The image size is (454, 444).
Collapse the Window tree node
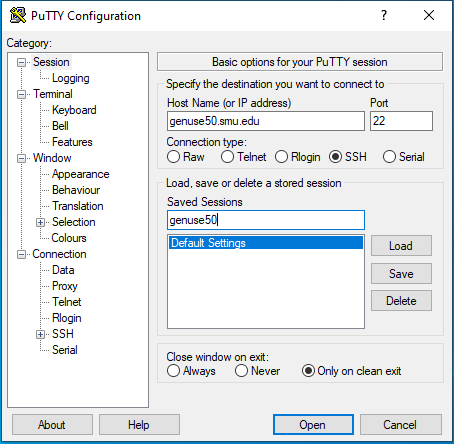point(21,158)
